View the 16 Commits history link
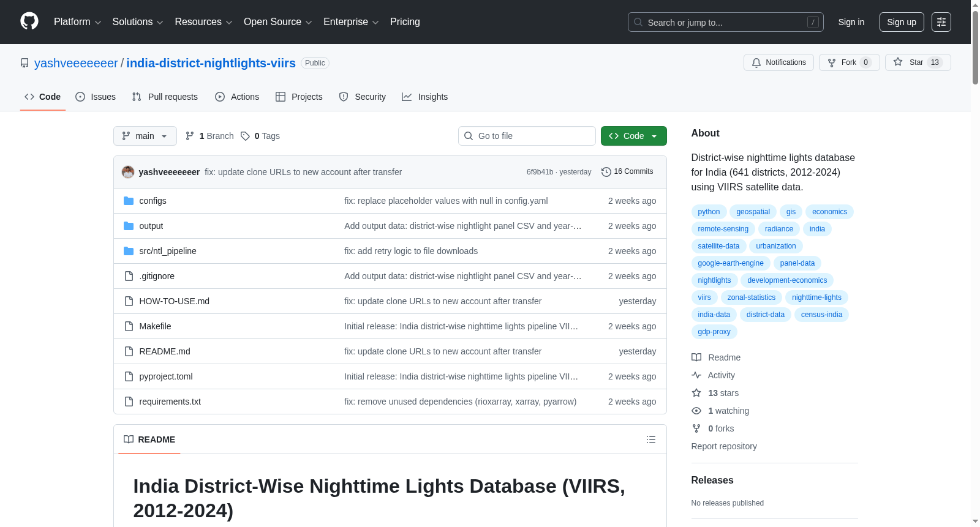This screenshot has width=980, height=527. pos(627,172)
